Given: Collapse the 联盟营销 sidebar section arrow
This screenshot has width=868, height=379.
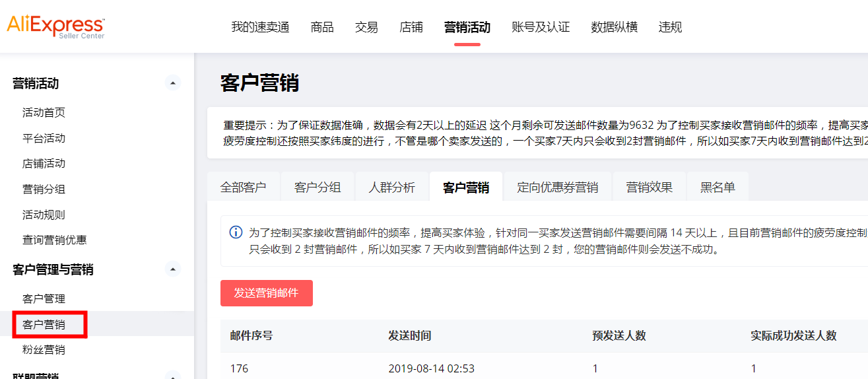Looking at the screenshot, I should click(172, 376).
